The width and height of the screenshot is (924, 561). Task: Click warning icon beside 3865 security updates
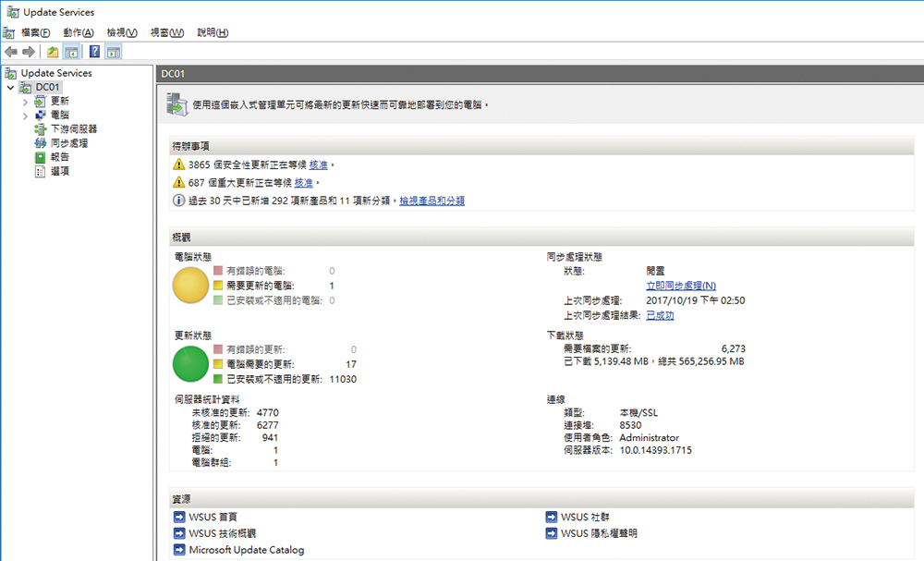tap(178, 165)
